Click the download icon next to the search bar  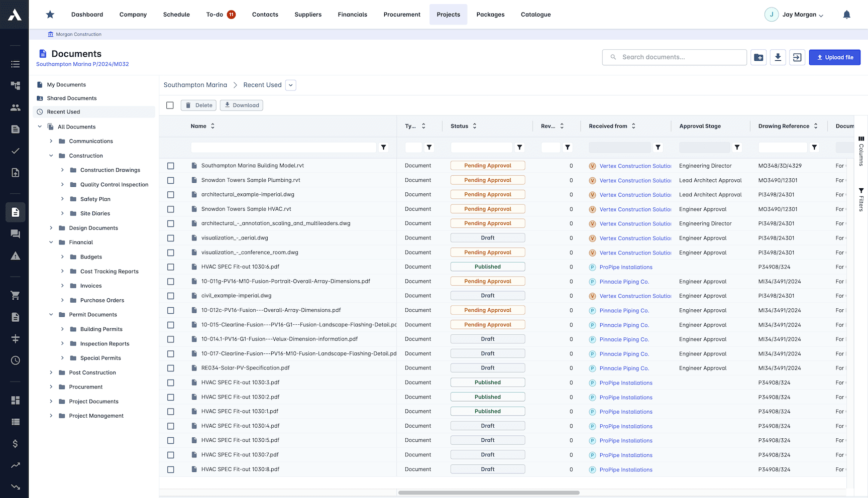[778, 57]
